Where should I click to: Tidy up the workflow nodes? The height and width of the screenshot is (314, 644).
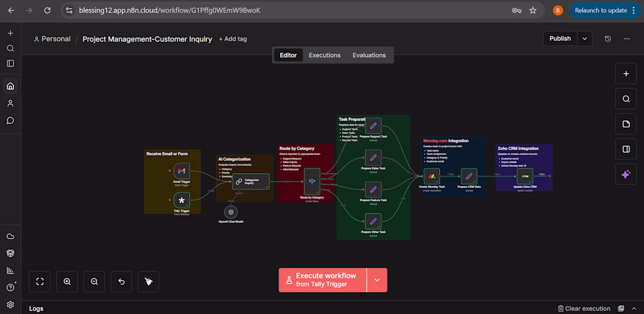(148, 282)
